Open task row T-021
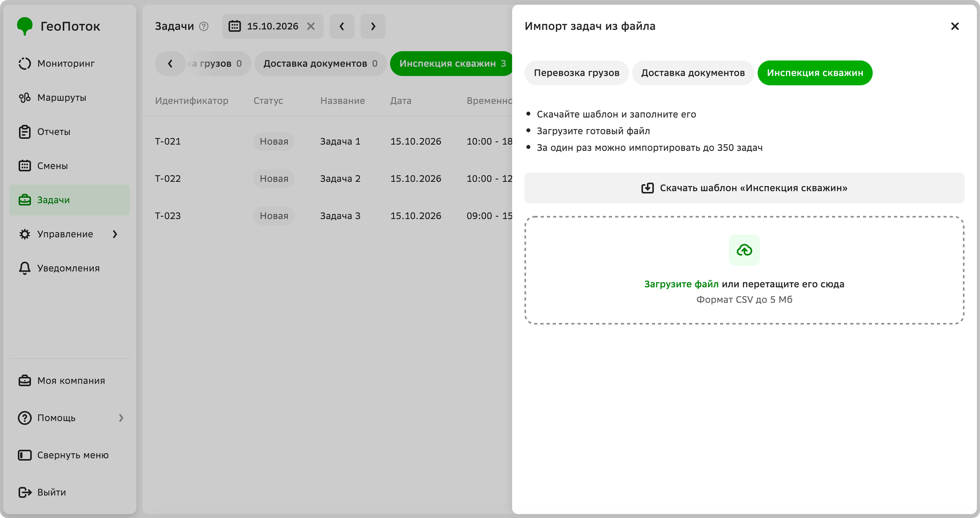The height and width of the screenshot is (518, 980). click(x=327, y=141)
